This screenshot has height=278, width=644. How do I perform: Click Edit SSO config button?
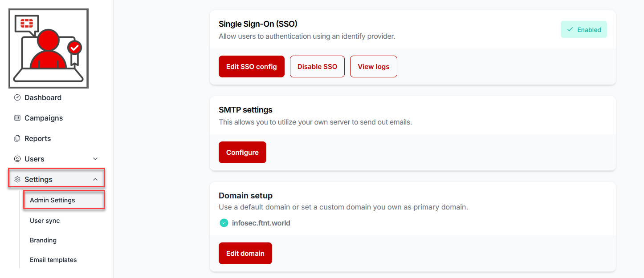[x=252, y=66]
